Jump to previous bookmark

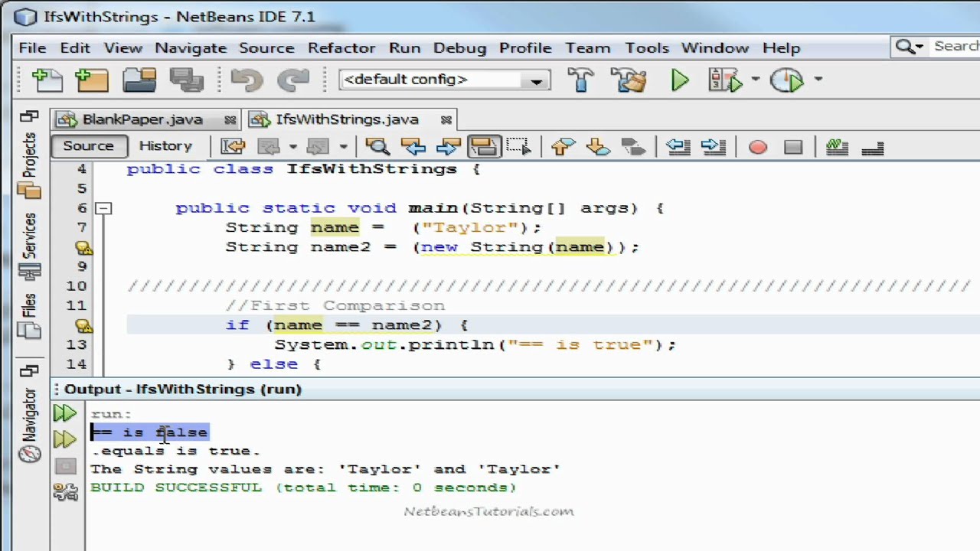(x=563, y=146)
